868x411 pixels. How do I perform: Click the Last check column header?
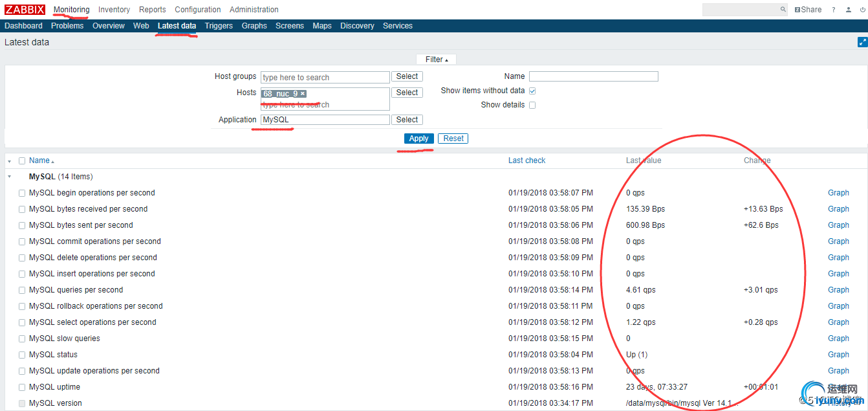[527, 161]
